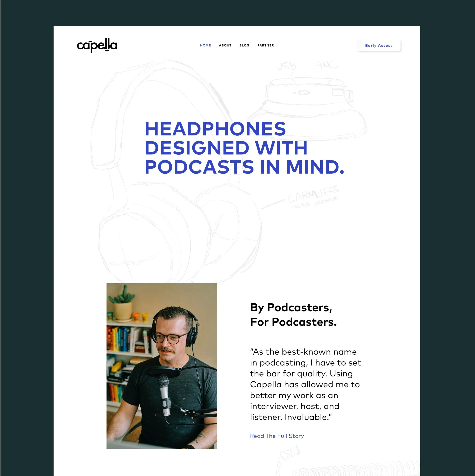
Task: Select the HOME navigation item
Action: (205, 45)
